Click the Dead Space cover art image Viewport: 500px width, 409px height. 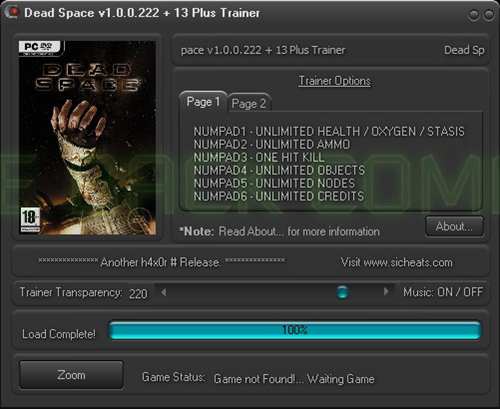(x=88, y=138)
